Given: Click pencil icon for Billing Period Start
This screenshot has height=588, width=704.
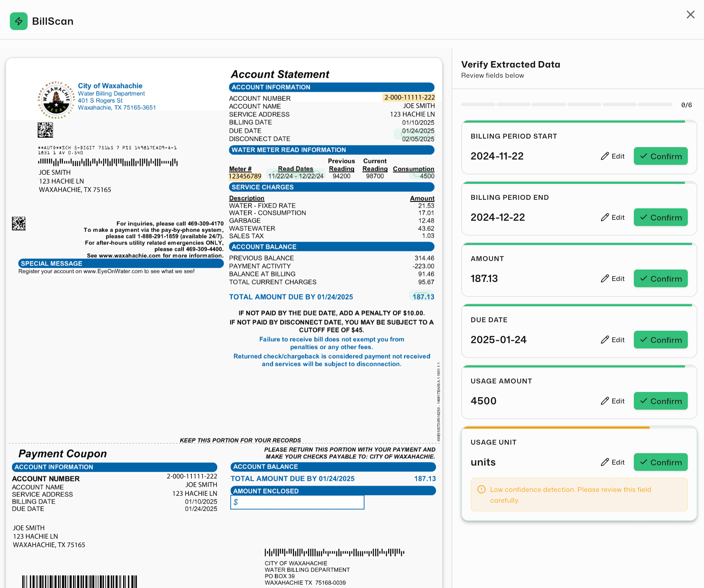Looking at the screenshot, I should (604, 156).
